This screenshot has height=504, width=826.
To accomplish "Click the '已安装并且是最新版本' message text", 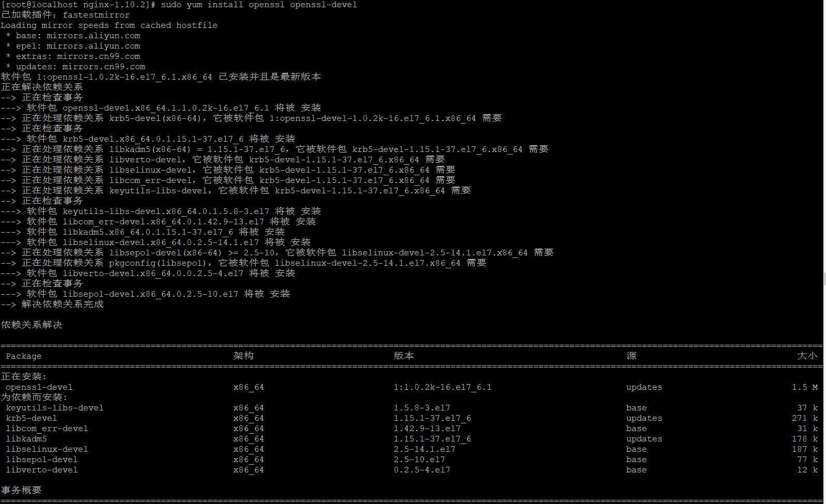I will coord(269,77).
